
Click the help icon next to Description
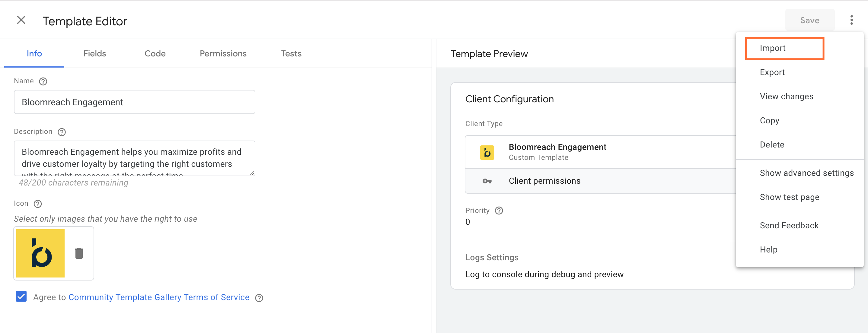pyautogui.click(x=62, y=132)
